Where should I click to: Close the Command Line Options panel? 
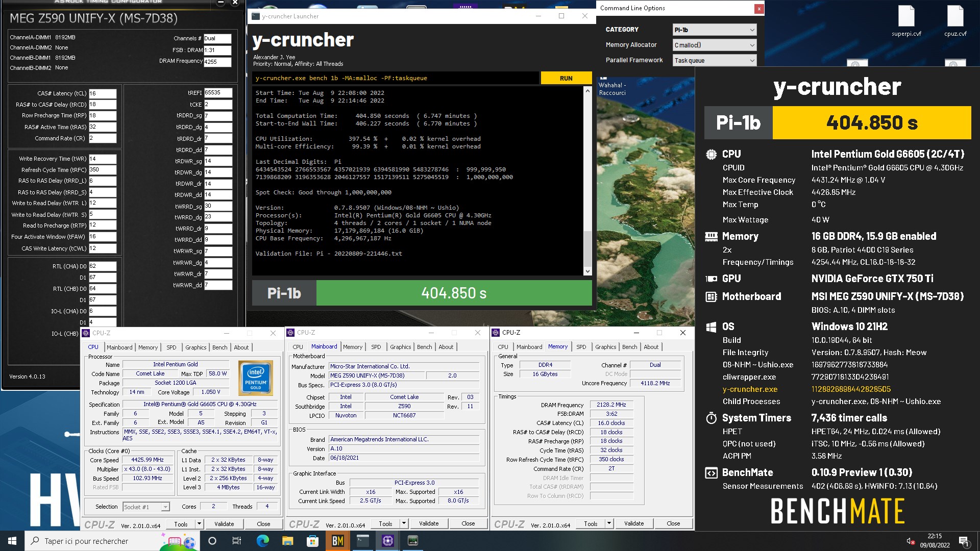[x=759, y=9]
